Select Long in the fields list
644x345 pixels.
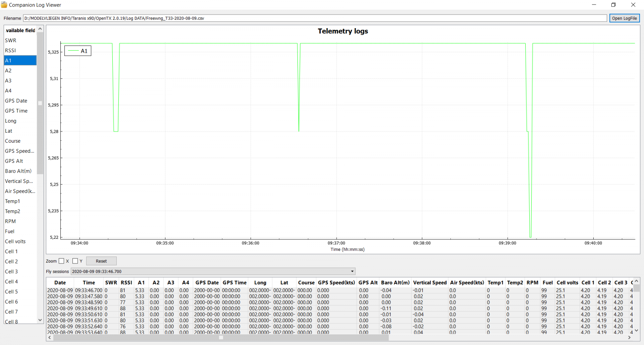point(20,121)
